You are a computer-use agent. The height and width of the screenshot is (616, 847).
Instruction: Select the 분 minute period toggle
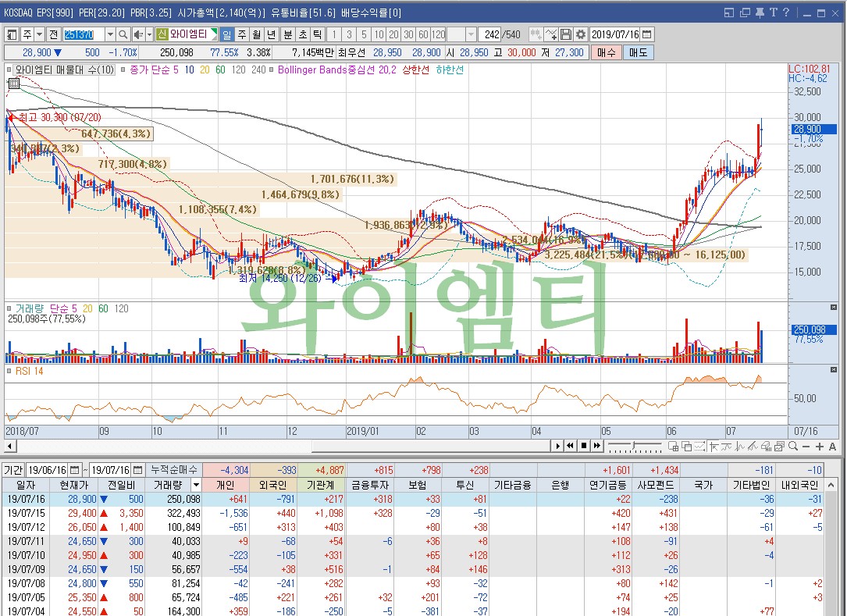[288, 34]
